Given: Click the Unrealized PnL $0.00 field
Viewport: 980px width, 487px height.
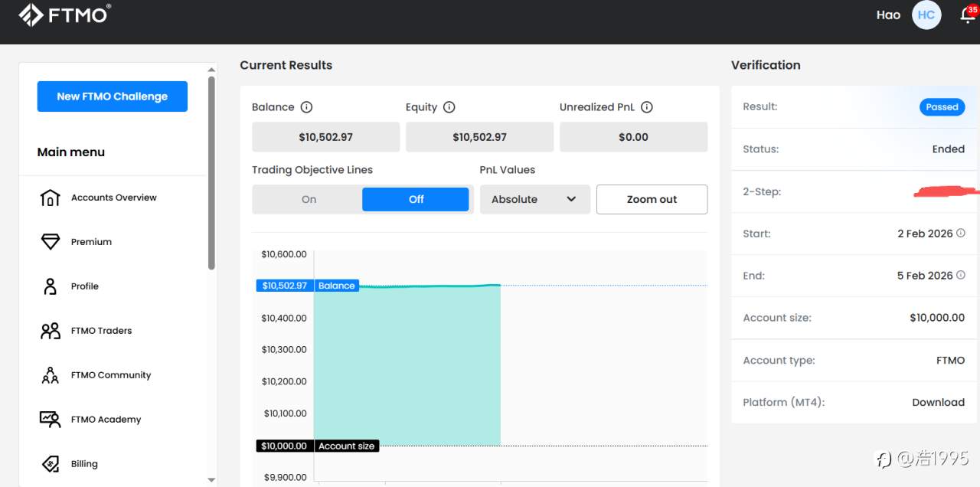Looking at the screenshot, I should point(633,137).
